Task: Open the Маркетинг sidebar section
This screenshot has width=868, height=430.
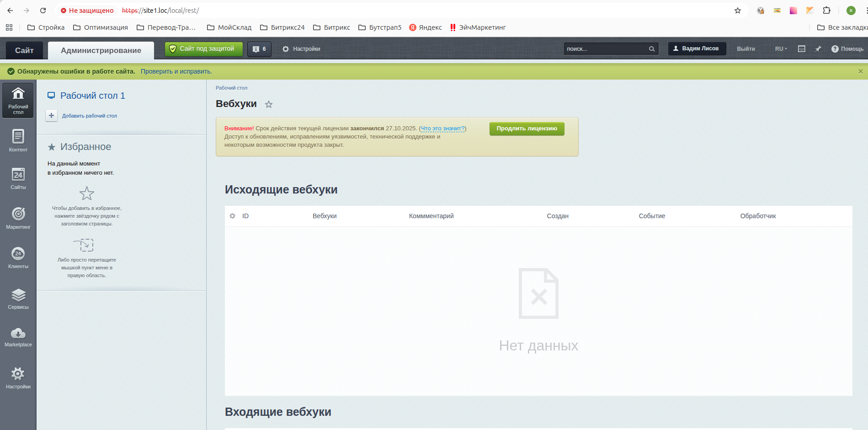Action: tap(18, 217)
